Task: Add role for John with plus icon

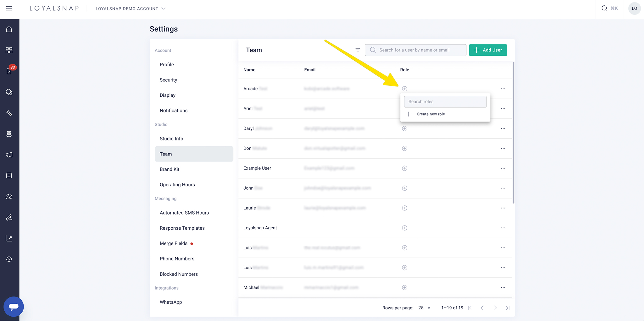Action: (x=405, y=188)
